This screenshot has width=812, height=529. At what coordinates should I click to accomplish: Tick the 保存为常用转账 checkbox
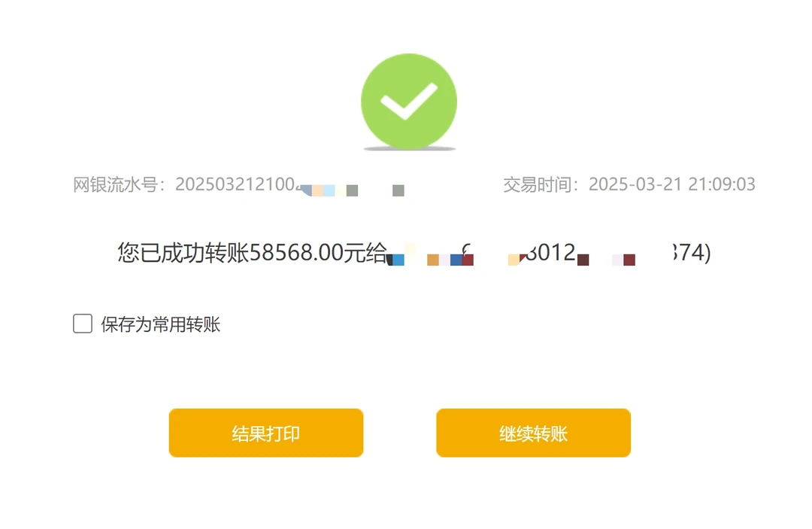pyautogui.click(x=83, y=324)
